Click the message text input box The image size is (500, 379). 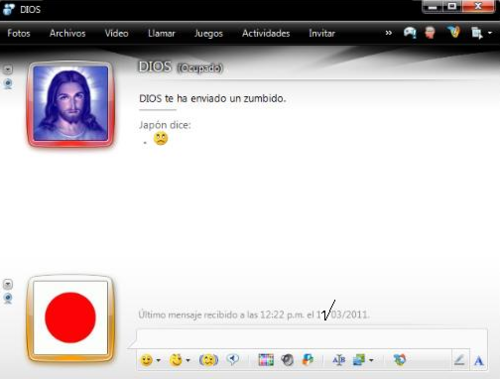coord(312,339)
